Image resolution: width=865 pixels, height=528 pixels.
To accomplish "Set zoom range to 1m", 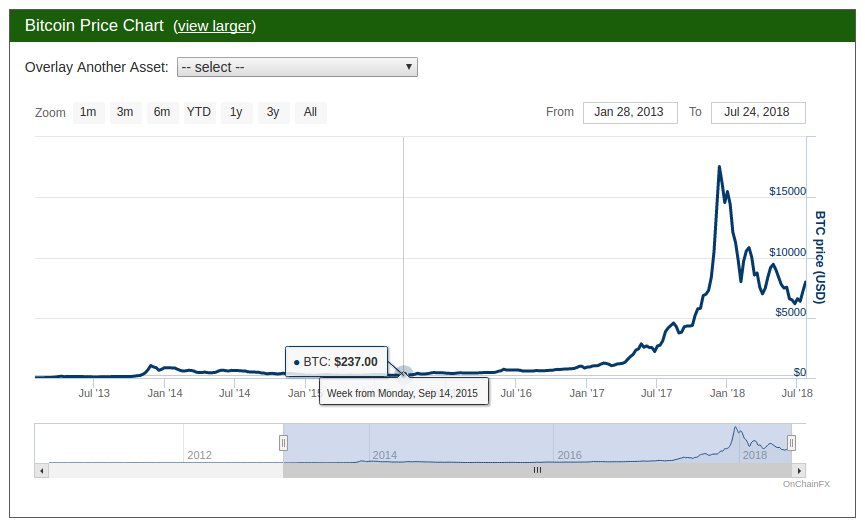I will pyautogui.click(x=88, y=112).
